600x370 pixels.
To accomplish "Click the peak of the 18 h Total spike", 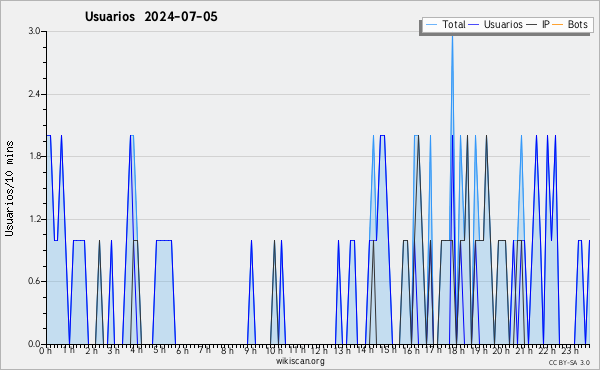I will pyautogui.click(x=452, y=36).
